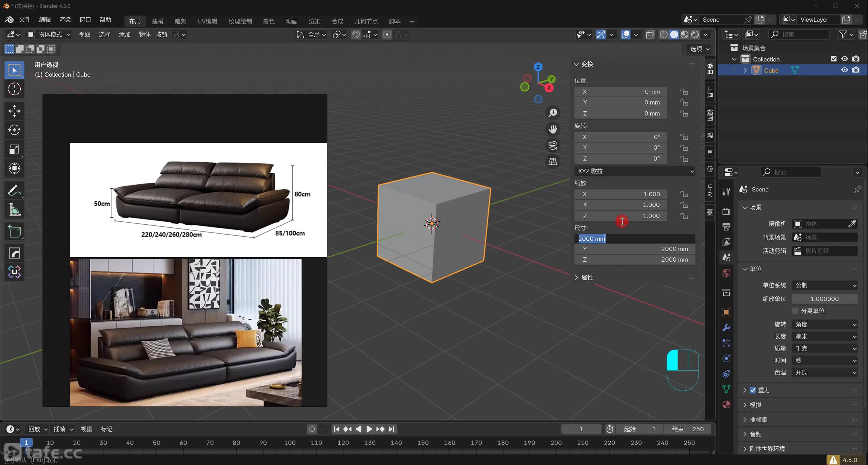This screenshot has width=868, height=465.
Task: Open the unit system dropdown (公制)
Action: pyautogui.click(x=825, y=285)
